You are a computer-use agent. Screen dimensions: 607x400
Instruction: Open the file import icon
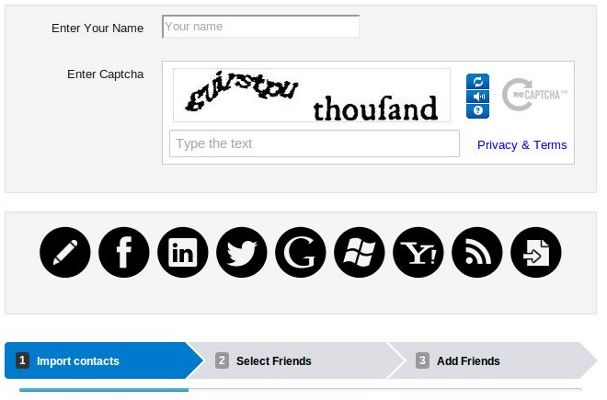pos(536,252)
